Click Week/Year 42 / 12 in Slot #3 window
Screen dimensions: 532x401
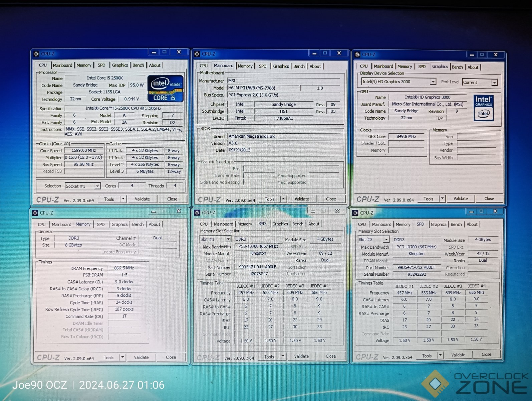483,254
